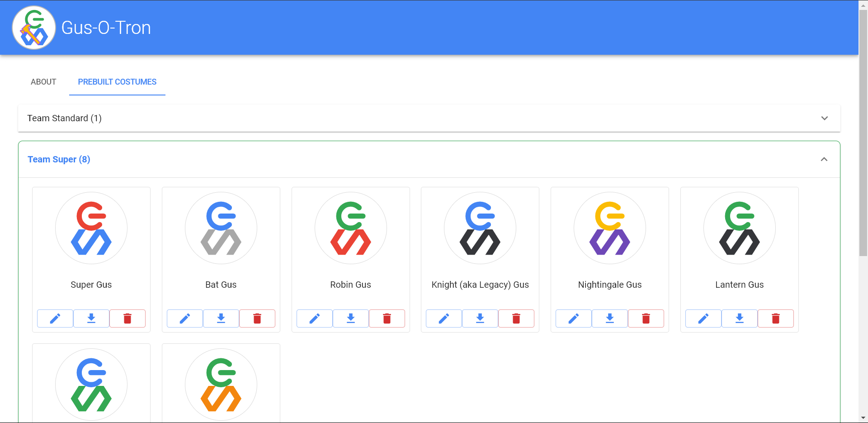
Task: Click the edit pencil for Super Gus
Action: click(x=55, y=318)
